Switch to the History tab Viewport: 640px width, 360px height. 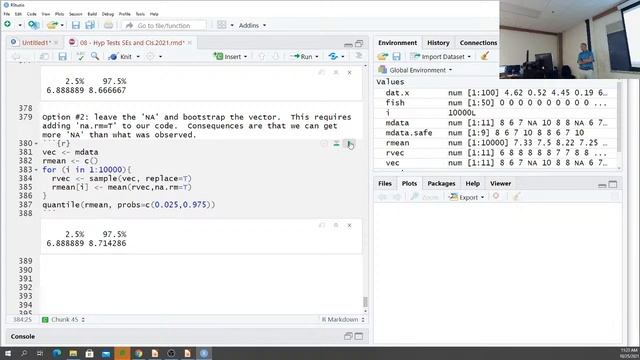(x=438, y=42)
